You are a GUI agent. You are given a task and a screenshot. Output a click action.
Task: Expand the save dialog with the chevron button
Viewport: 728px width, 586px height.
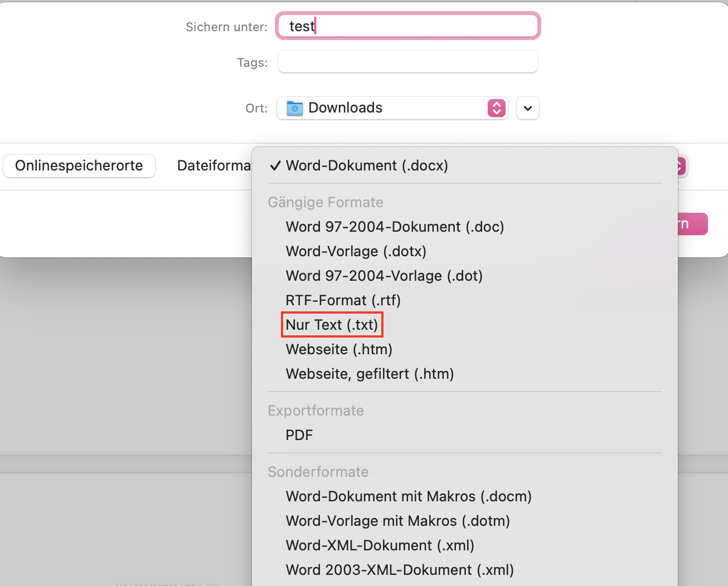(x=528, y=108)
